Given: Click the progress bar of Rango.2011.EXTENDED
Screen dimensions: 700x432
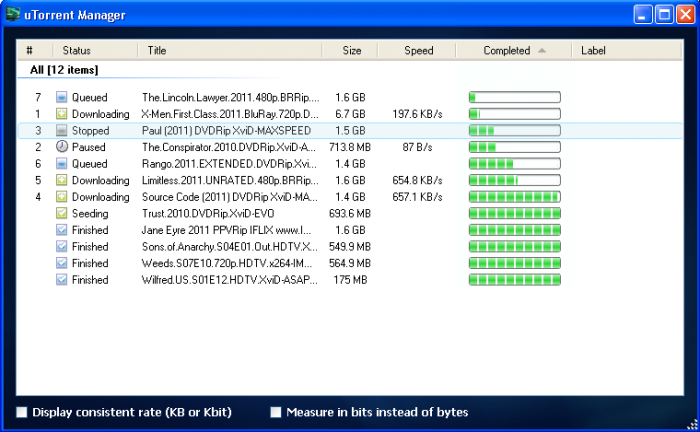Looking at the screenshot, I should click(515, 163).
